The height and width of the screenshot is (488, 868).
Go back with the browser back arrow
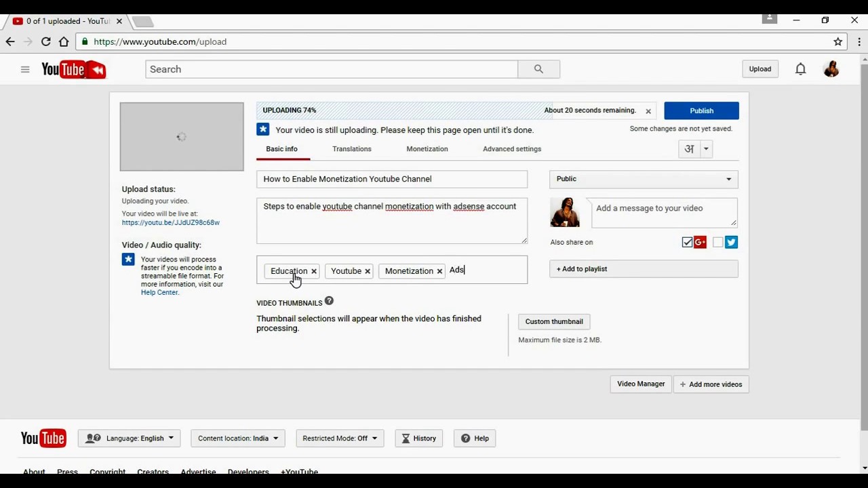click(10, 41)
